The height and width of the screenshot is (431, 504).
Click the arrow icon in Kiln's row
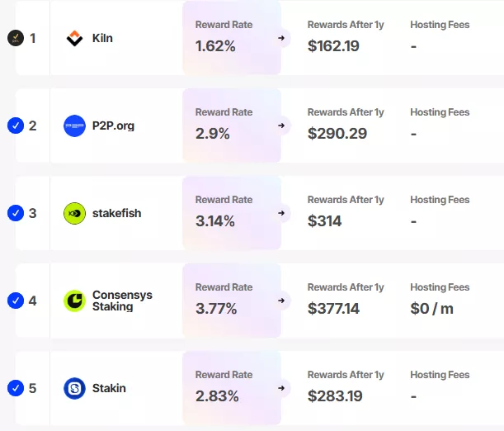coord(281,38)
